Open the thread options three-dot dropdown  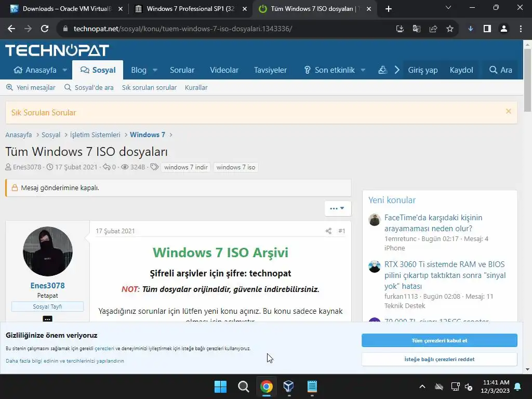pos(338,208)
